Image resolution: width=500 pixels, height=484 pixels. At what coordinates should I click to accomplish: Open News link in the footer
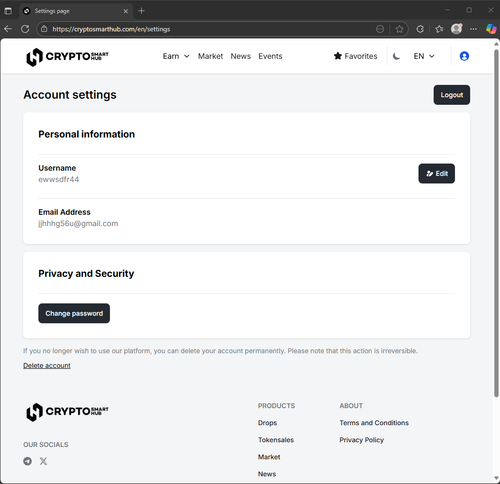tap(267, 474)
